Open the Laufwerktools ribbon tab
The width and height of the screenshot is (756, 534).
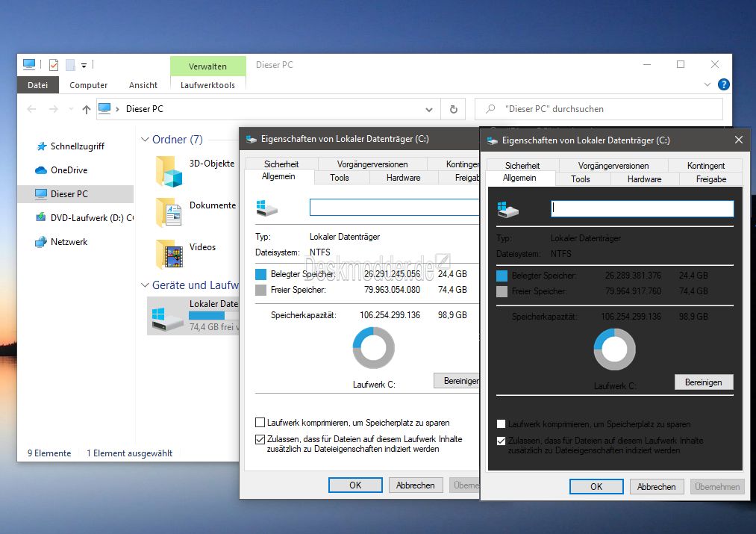point(207,85)
